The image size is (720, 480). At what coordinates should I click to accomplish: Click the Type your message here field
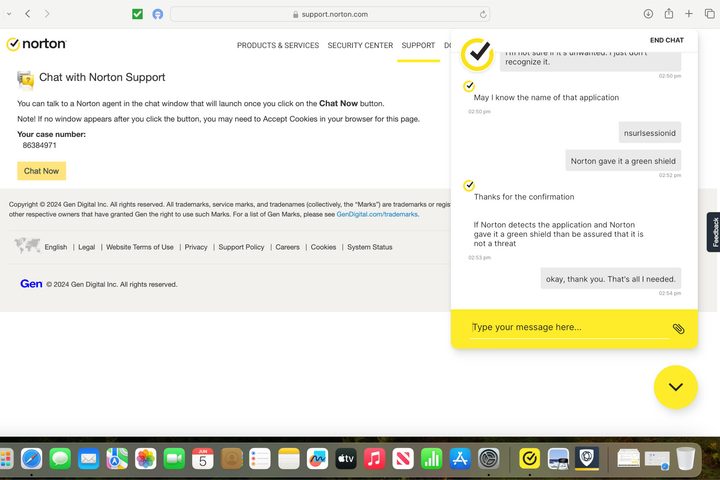coord(569,328)
